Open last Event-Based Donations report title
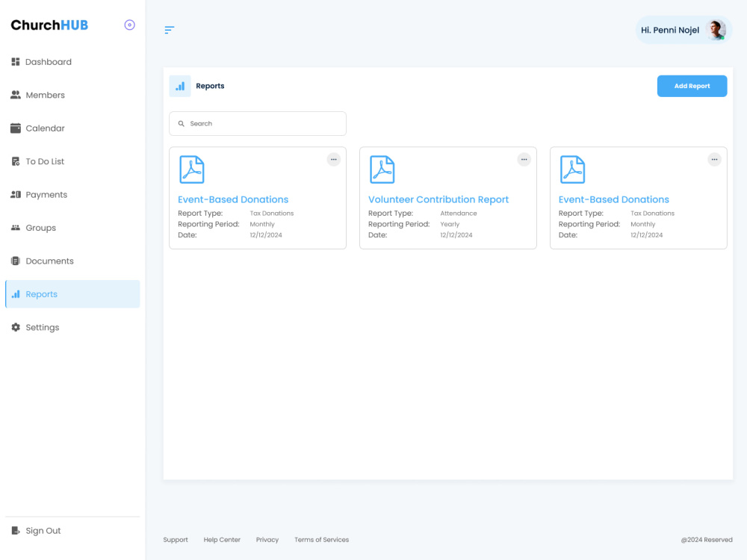Viewport: 747px width, 560px height. click(x=613, y=199)
